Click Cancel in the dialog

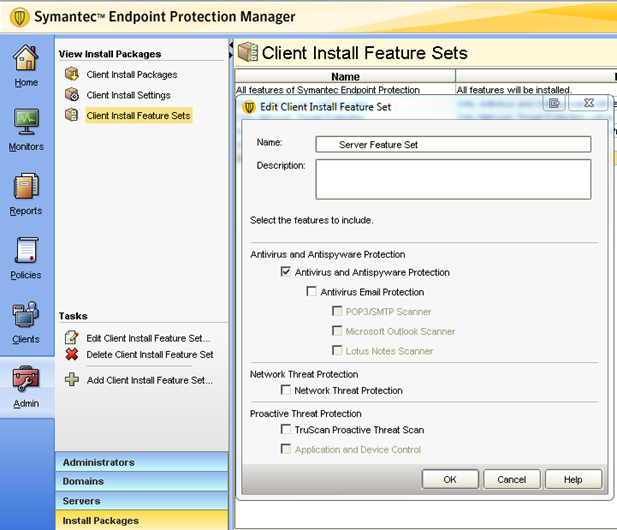[512, 479]
